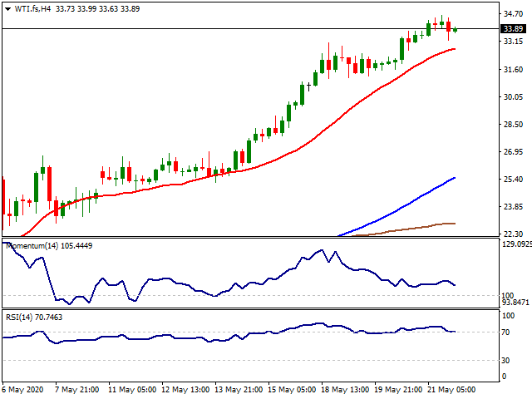
Task: Click the latest green candlestick on the price line
Action: point(455,30)
